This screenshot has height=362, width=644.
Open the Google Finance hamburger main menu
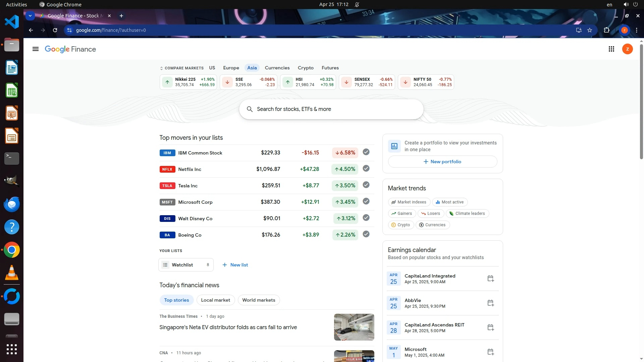click(36, 49)
